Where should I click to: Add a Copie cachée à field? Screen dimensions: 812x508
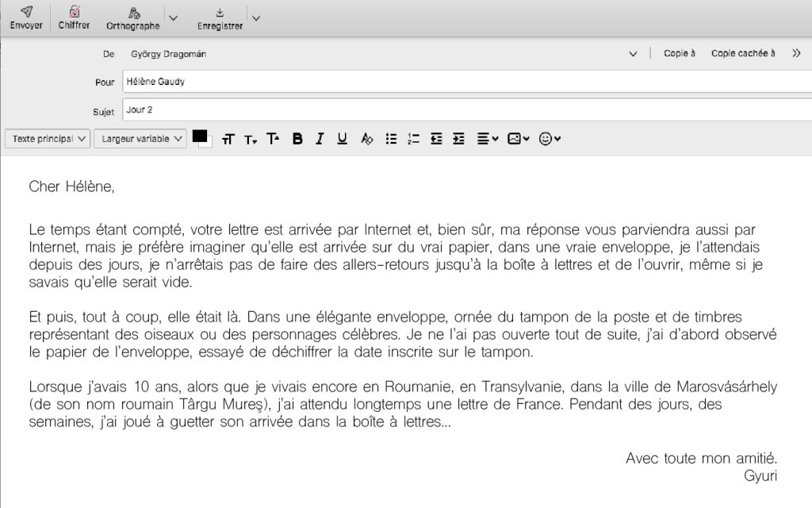tap(743, 54)
